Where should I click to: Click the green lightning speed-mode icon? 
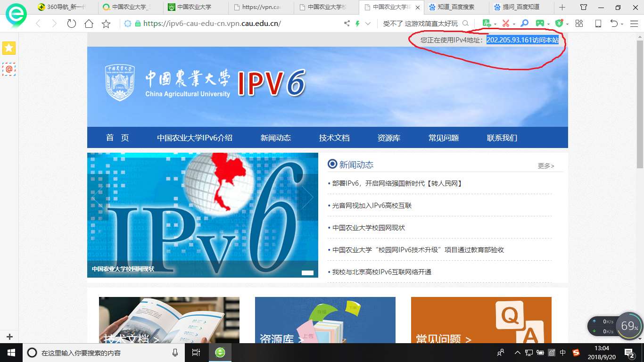(357, 24)
